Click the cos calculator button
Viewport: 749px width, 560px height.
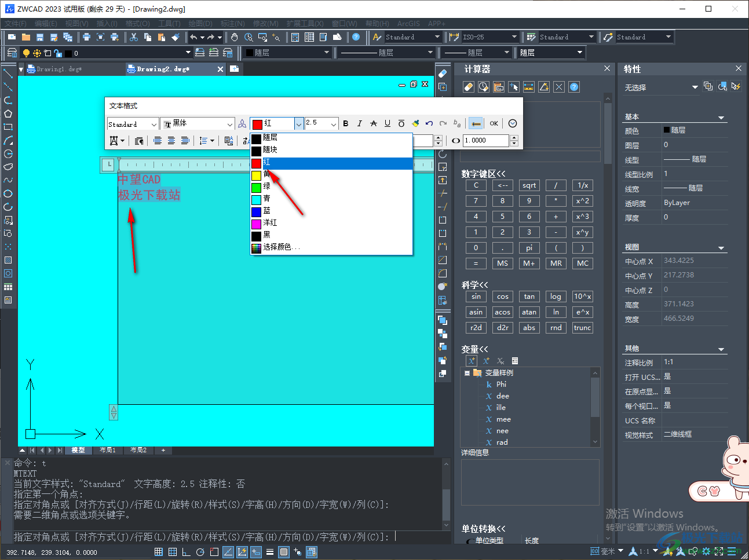pyautogui.click(x=503, y=297)
